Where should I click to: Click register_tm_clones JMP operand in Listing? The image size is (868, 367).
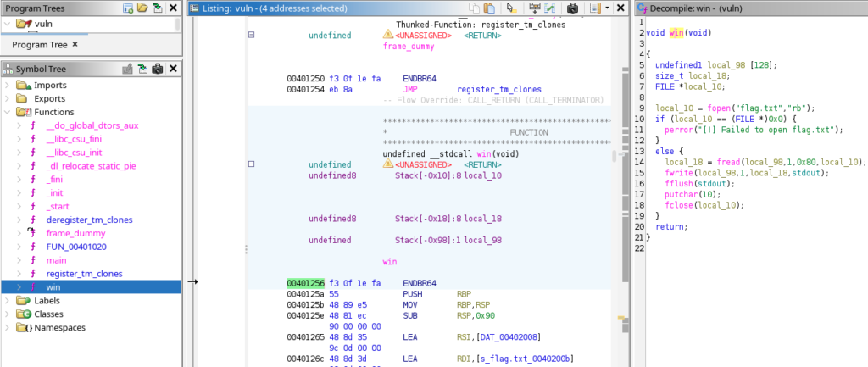point(498,89)
